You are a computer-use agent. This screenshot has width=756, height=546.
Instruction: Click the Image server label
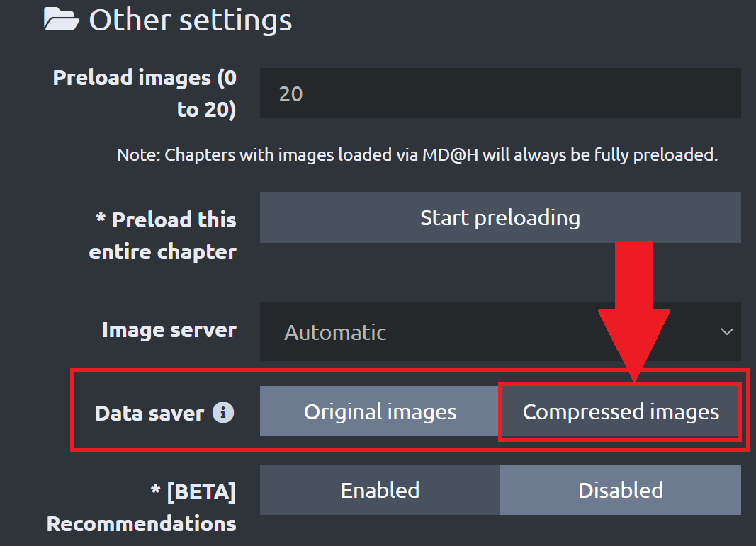(169, 330)
